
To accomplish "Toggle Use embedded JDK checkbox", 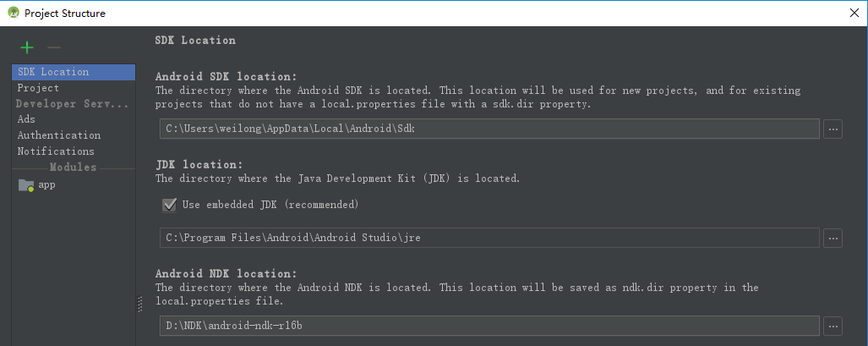I will [169, 206].
